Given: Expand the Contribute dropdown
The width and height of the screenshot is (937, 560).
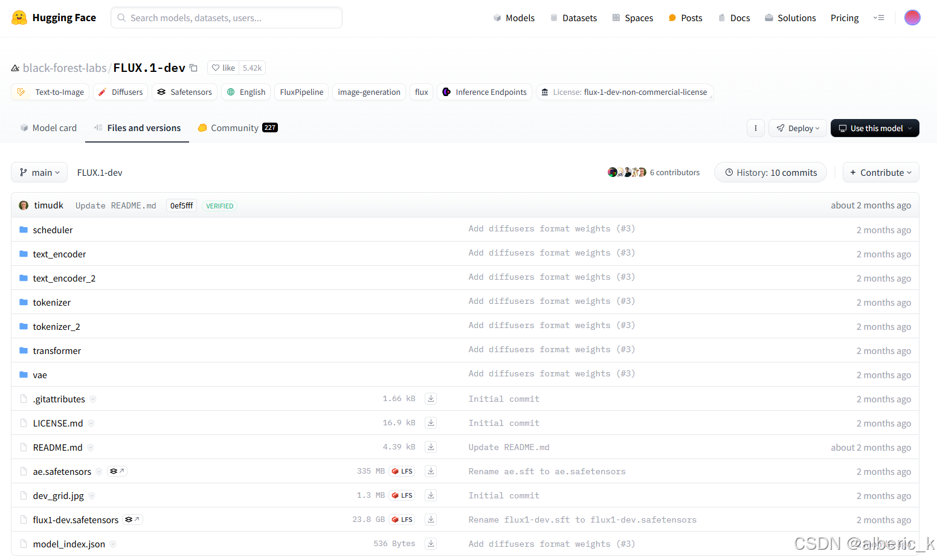Looking at the screenshot, I should click(x=881, y=172).
